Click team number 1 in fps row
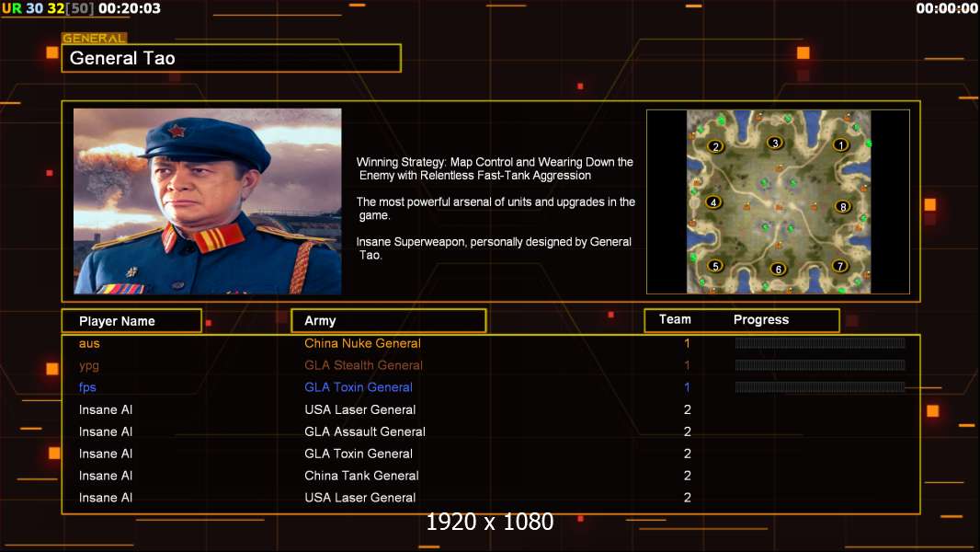The width and height of the screenshot is (980, 552). pos(687,387)
